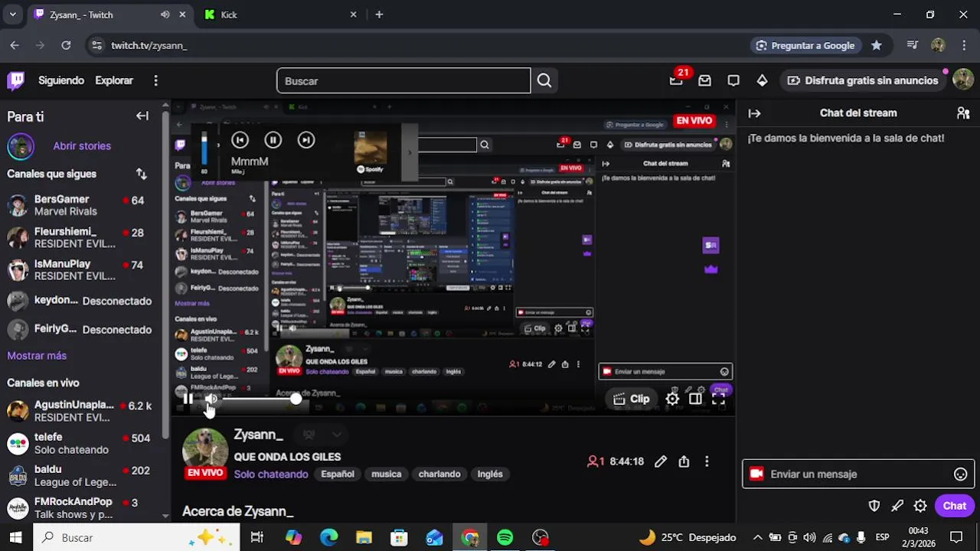Click the charlando tag
980x551 pixels.
tap(439, 474)
